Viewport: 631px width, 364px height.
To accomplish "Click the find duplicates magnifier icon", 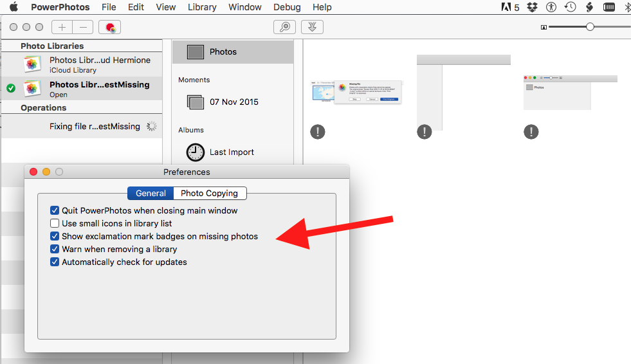I will tap(284, 27).
